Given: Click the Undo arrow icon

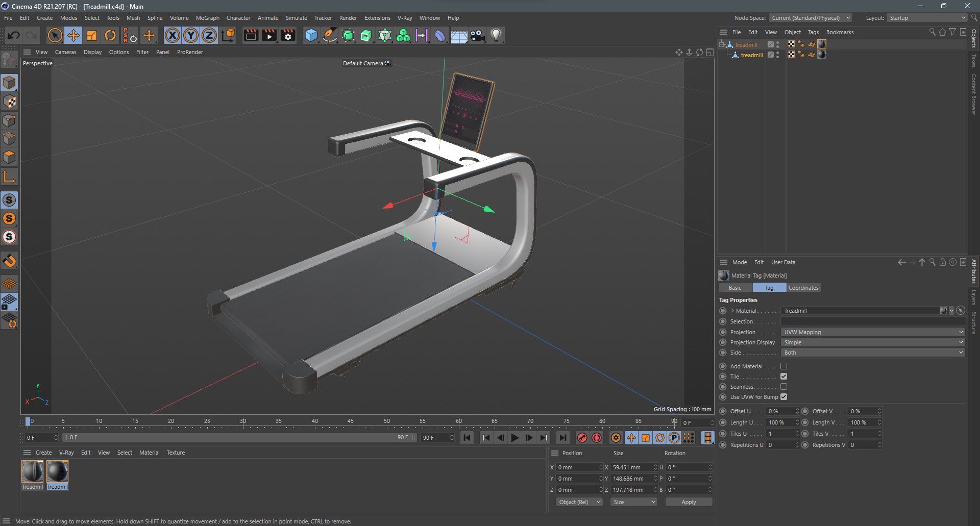Looking at the screenshot, I should click(14, 35).
